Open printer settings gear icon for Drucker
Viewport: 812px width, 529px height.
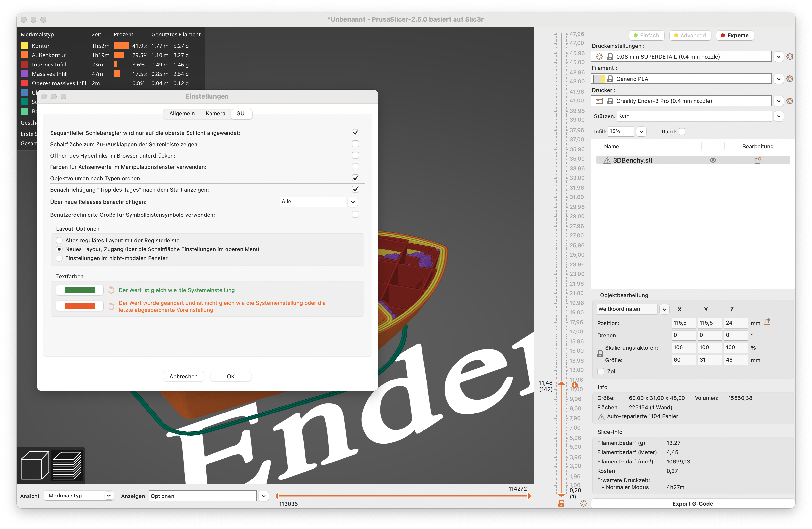pyautogui.click(x=790, y=101)
